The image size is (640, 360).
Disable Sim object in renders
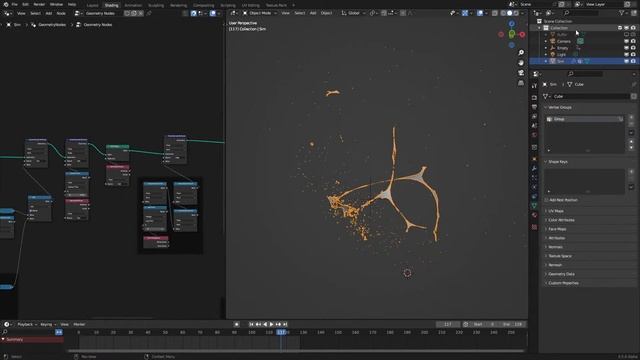(x=633, y=61)
